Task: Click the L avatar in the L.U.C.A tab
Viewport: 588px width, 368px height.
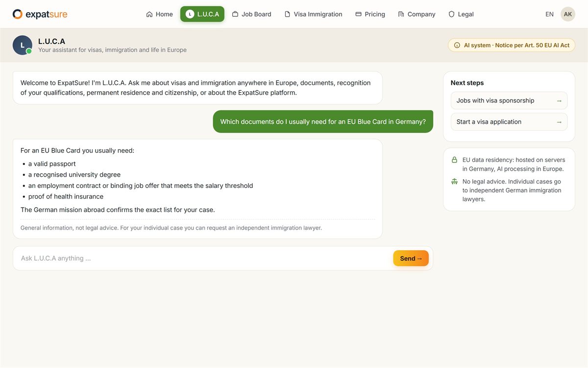Action: pos(190,14)
